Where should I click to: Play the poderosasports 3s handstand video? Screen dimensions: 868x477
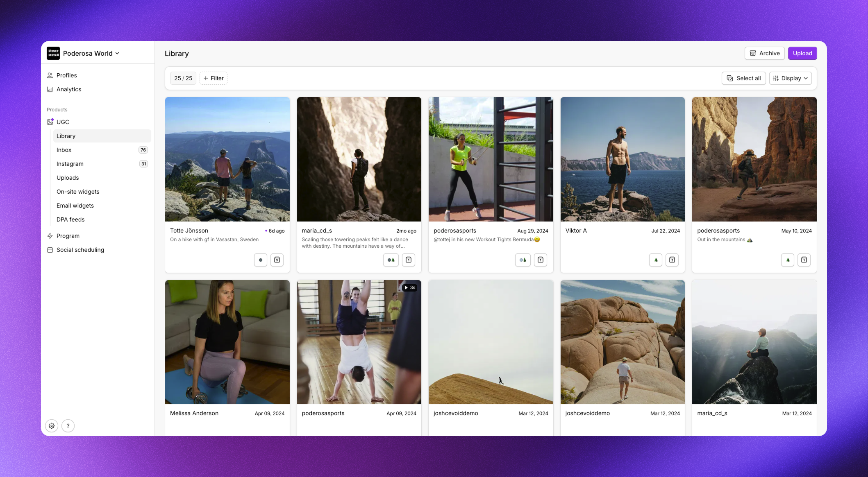[x=359, y=342]
